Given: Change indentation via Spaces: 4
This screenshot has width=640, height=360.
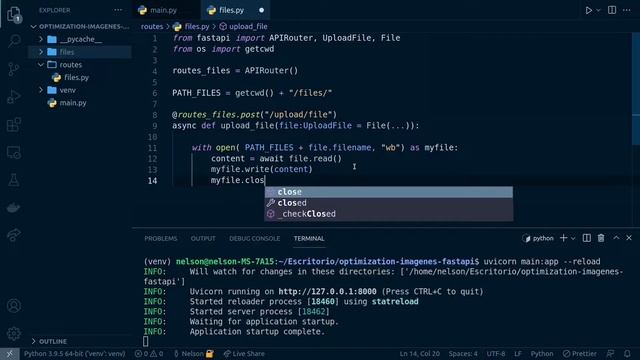Looking at the screenshot, I should pyautogui.click(x=463, y=354).
